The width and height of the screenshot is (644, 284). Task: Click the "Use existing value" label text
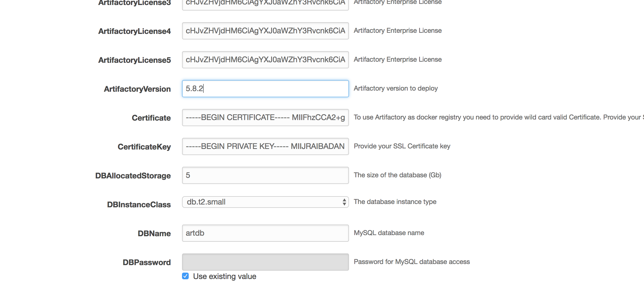(x=224, y=276)
